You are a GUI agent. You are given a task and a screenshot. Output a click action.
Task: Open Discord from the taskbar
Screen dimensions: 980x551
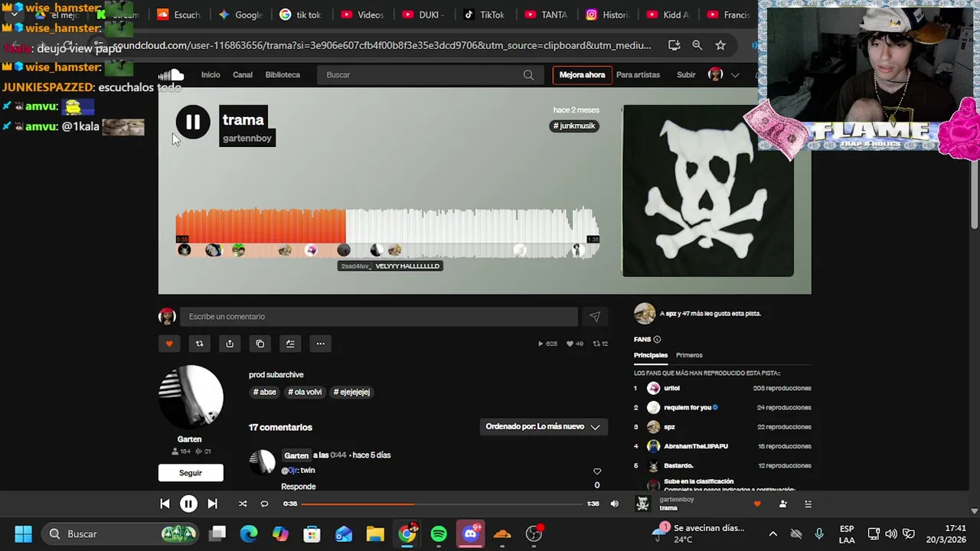(470, 534)
